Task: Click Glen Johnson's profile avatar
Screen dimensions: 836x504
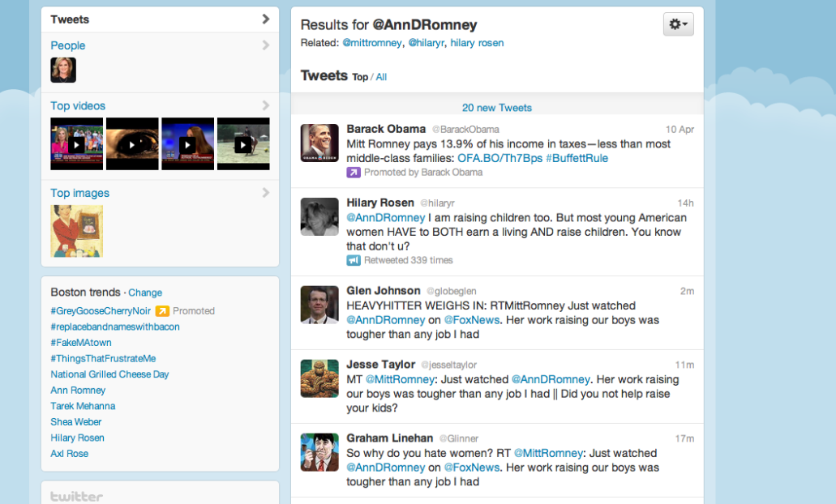Action: point(319,305)
